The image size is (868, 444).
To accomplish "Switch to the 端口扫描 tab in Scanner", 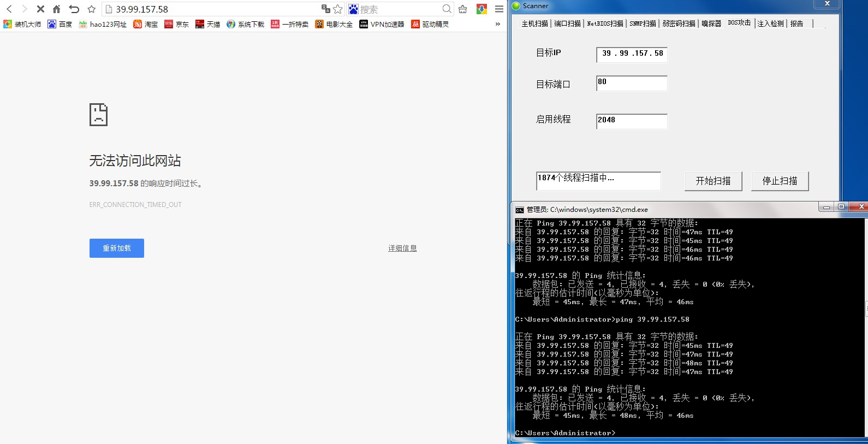I will pyautogui.click(x=567, y=23).
